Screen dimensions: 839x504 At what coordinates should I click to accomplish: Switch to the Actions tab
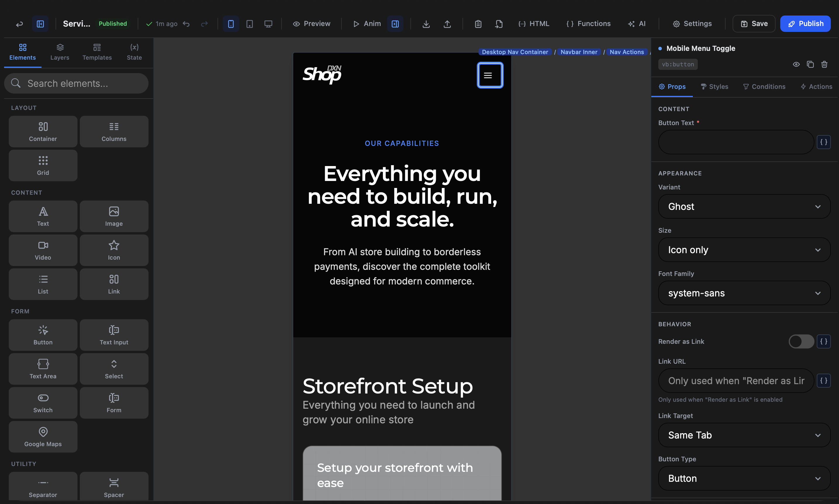pyautogui.click(x=816, y=87)
